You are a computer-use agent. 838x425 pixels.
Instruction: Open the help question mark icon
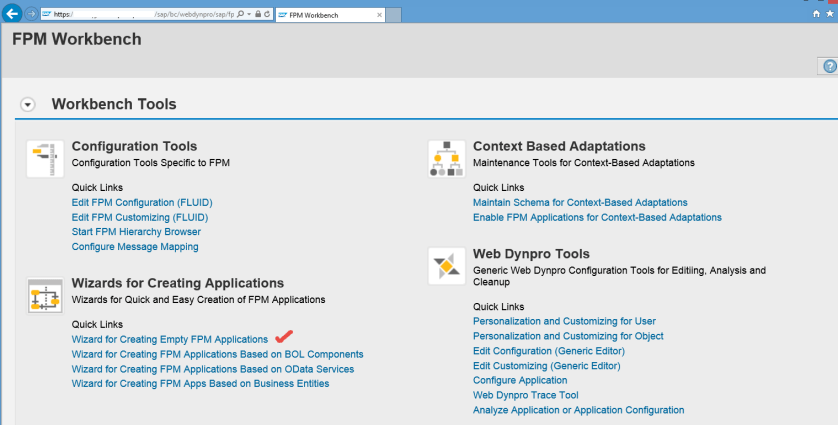tap(829, 66)
